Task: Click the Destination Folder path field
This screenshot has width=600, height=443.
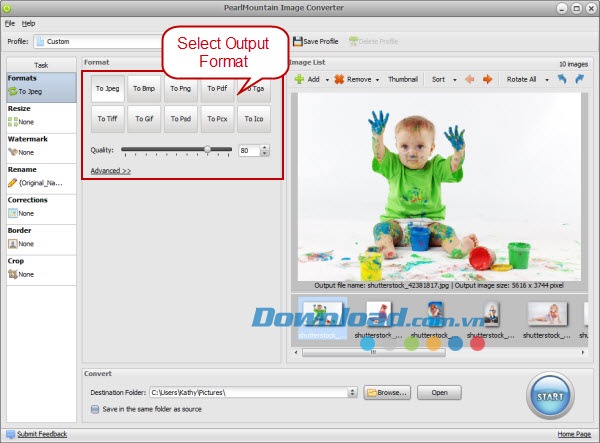Action: (249, 393)
